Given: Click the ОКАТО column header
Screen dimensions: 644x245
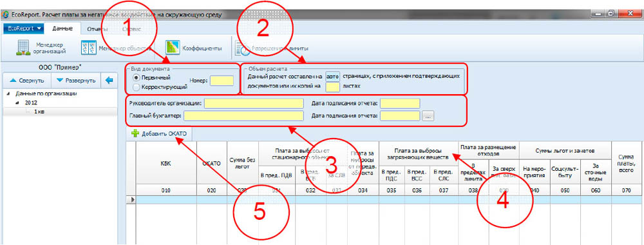Looking at the screenshot, I should tap(211, 162).
